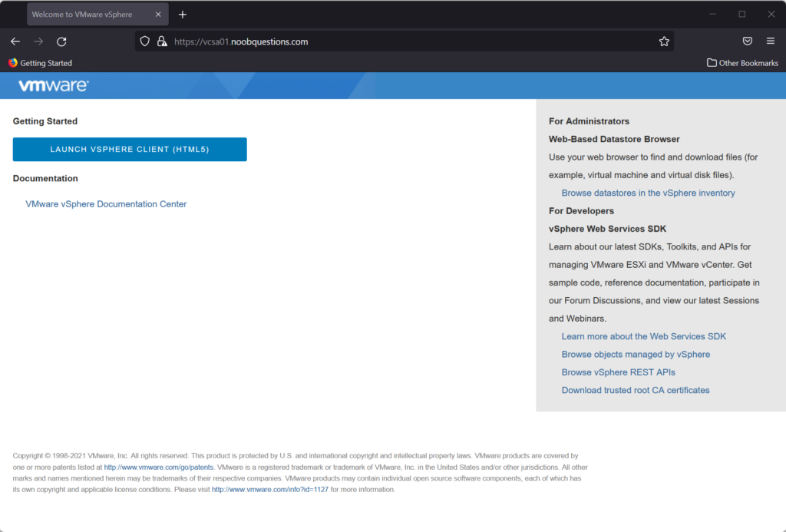Viewport: 786px width, 532px height.
Task: Open the vmware.com/info?id=1127 link
Action: click(x=269, y=489)
